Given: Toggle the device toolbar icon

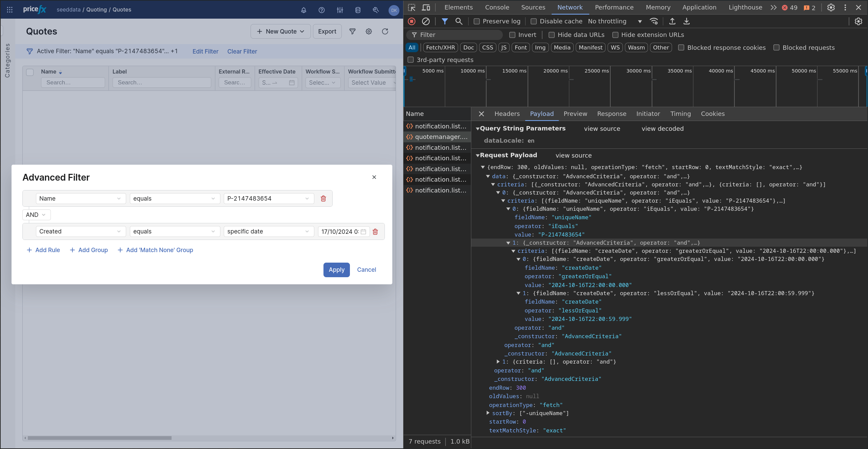Looking at the screenshot, I should point(426,7).
